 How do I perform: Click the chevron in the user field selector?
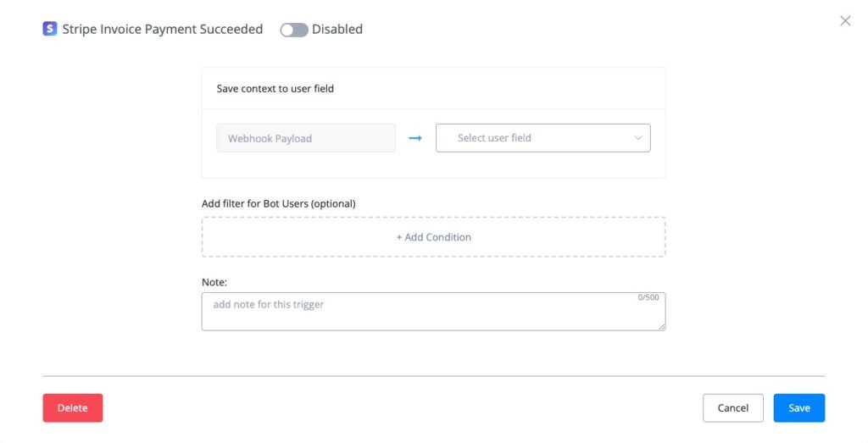pos(638,138)
